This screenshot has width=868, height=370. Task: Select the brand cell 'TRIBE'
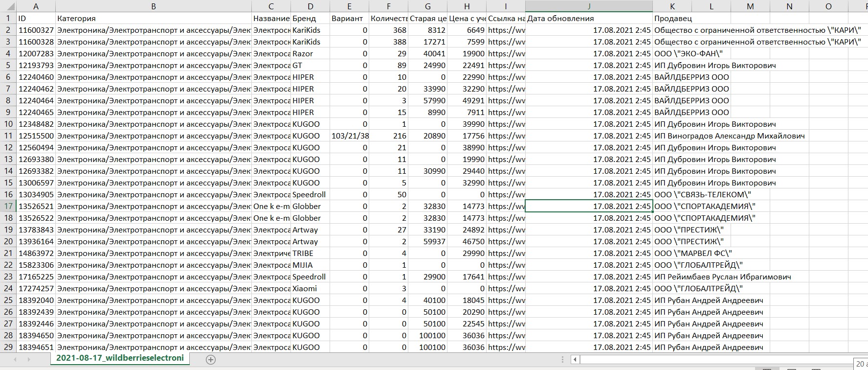point(311,254)
